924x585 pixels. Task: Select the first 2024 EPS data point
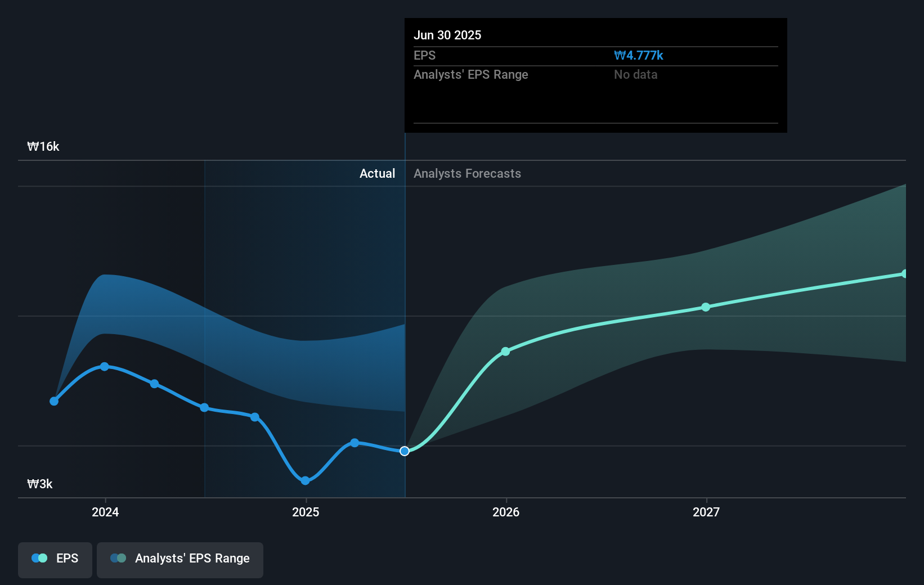coord(53,401)
